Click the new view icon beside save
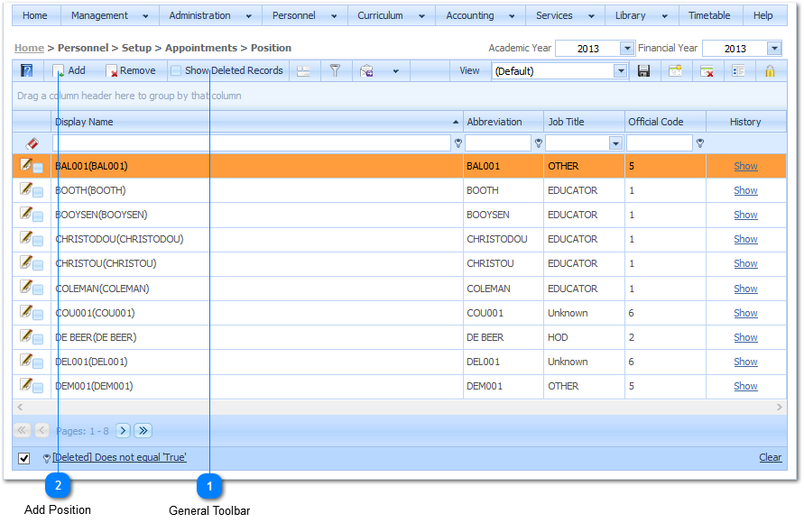 pos(675,70)
